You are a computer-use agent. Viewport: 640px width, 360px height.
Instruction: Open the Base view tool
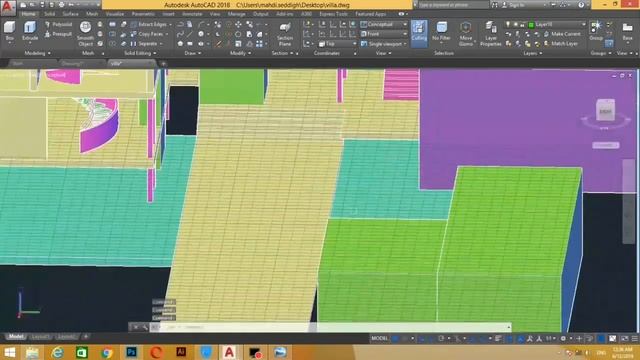(627, 32)
